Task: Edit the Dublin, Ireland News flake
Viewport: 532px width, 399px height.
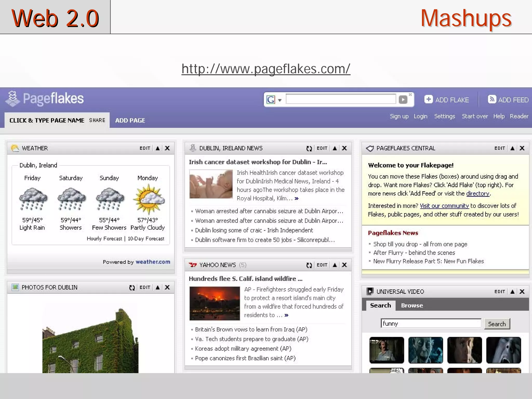Action: [x=322, y=148]
